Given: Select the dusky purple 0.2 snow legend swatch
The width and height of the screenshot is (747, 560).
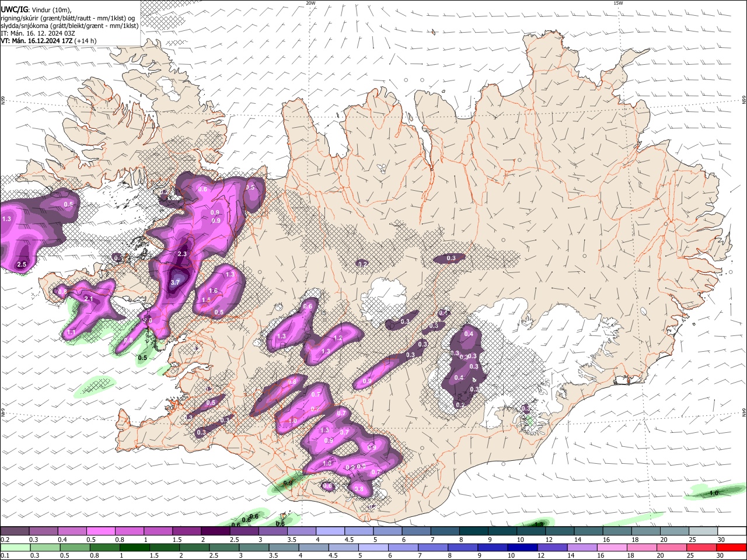Looking at the screenshot, I should (x=15, y=531).
